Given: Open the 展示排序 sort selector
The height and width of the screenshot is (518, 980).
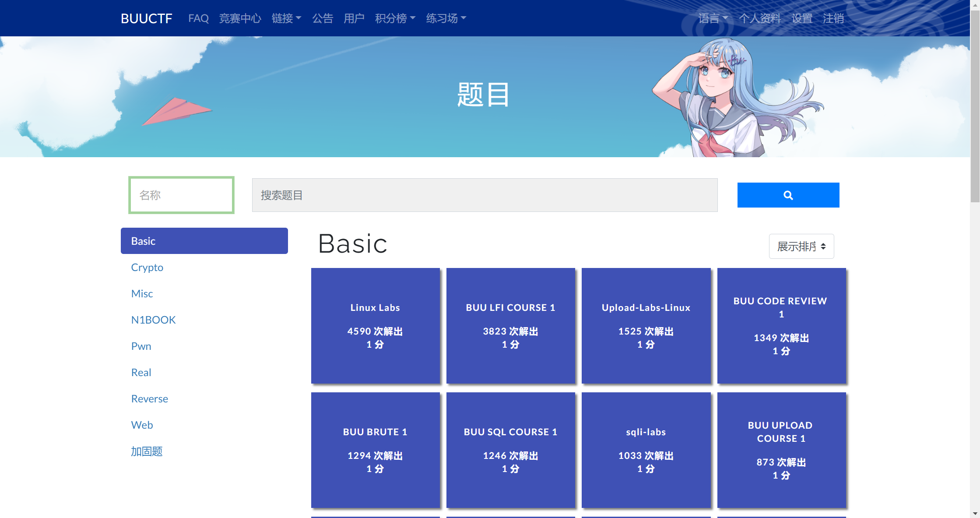Looking at the screenshot, I should (x=801, y=247).
